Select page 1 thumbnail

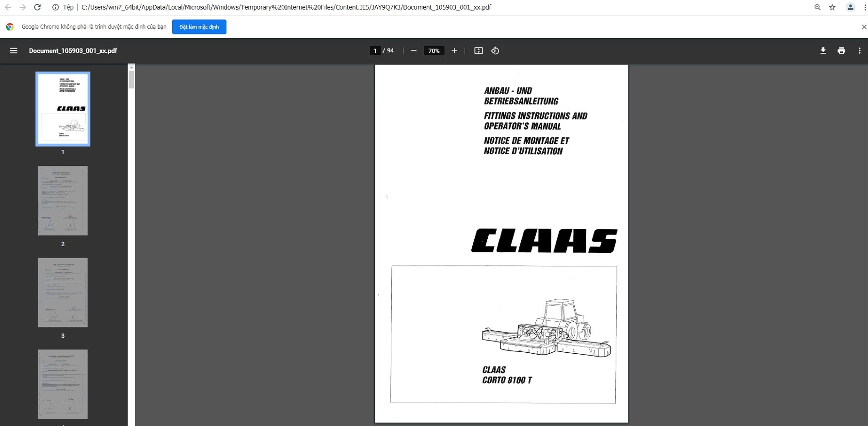tap(63, 109)
